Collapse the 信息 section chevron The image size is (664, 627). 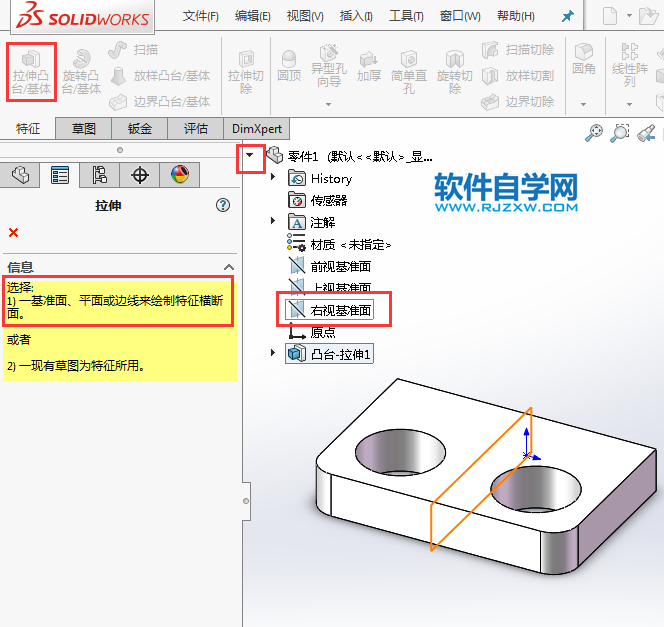[229, 267]
